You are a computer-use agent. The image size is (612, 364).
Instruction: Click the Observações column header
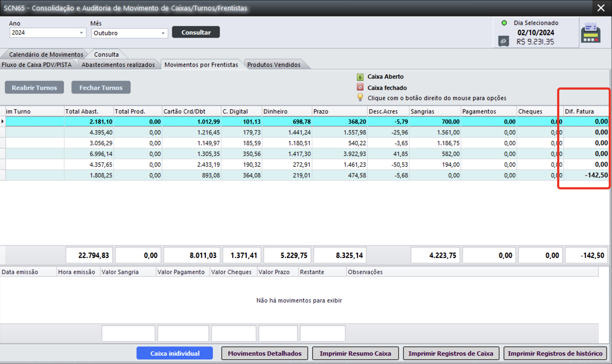(x=473, y=272)
